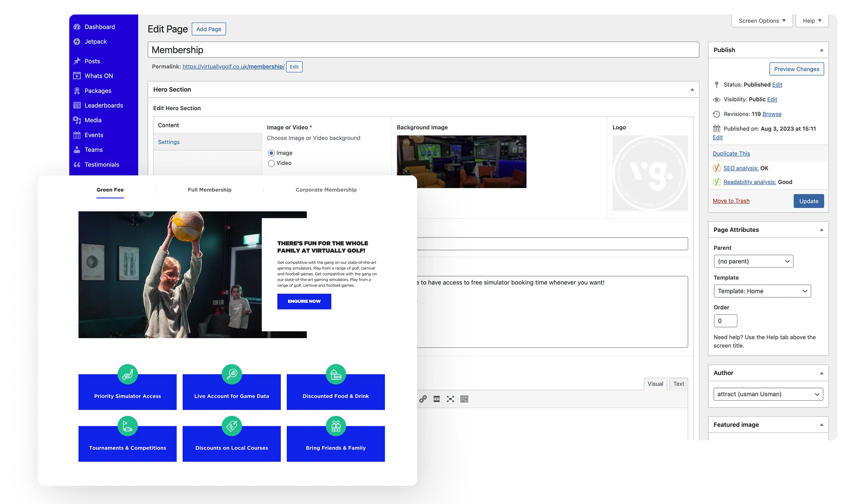Select the Video radio option
Image resolution: width=853 pixels, height=504 pixels.
[272, 164]
